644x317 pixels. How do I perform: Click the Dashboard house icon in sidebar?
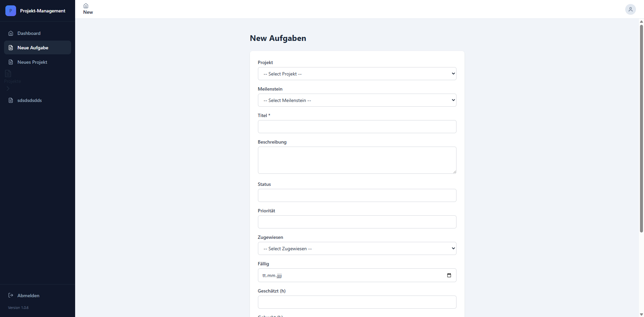11,33
